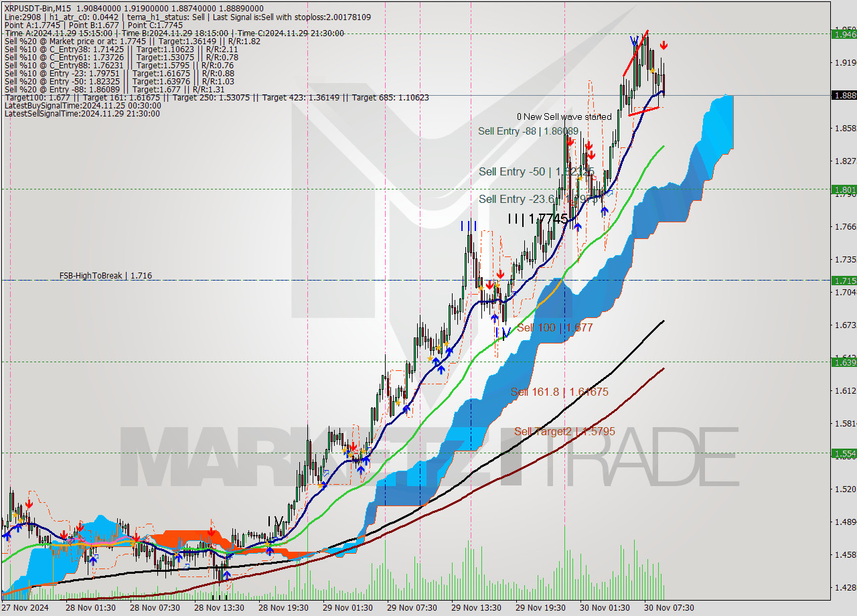Click the '29 Nov 01:30' time axis label
Viewport: 857px width, 616px height.
tap(347, 607)
